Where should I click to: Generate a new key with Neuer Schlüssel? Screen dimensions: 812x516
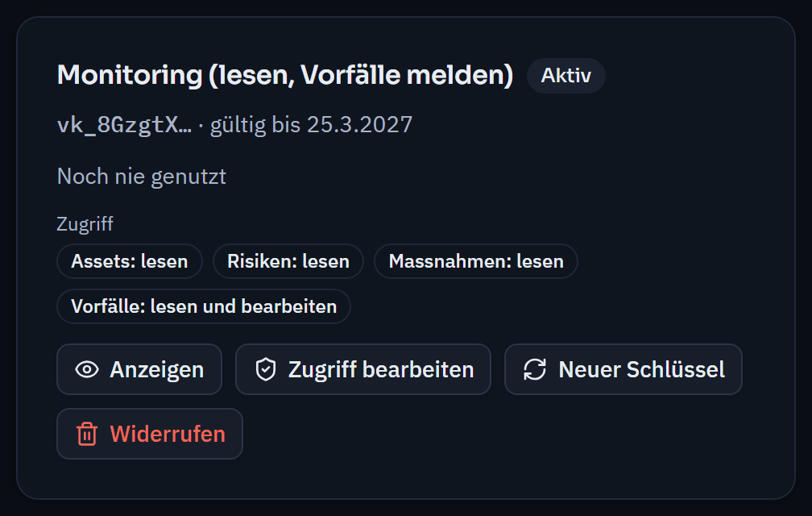tap(623, 369)
